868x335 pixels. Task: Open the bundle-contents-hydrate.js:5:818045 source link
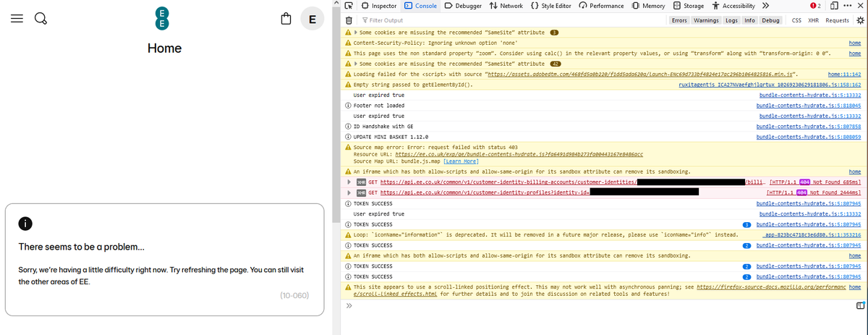click(x=809, y=106)
